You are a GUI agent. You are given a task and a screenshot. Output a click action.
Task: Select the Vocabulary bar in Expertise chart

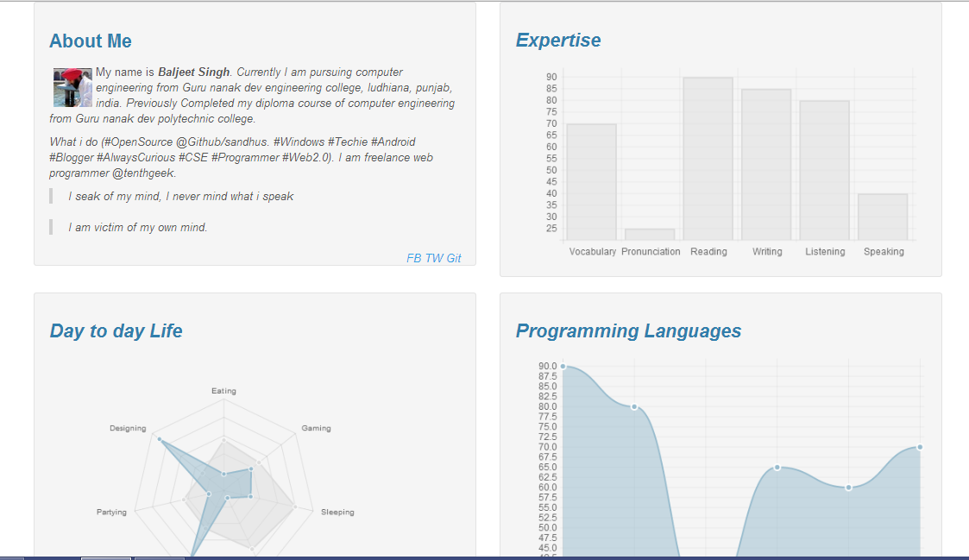pyautogui.click(x=591, y=182)
